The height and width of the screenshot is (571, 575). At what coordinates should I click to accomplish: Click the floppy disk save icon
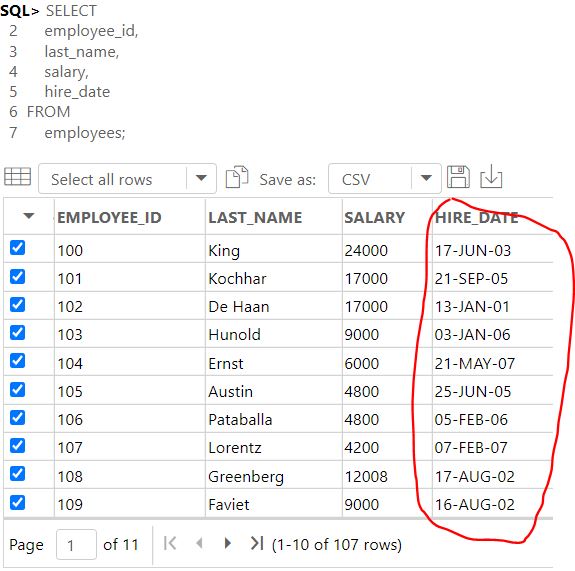coord(458,177)
